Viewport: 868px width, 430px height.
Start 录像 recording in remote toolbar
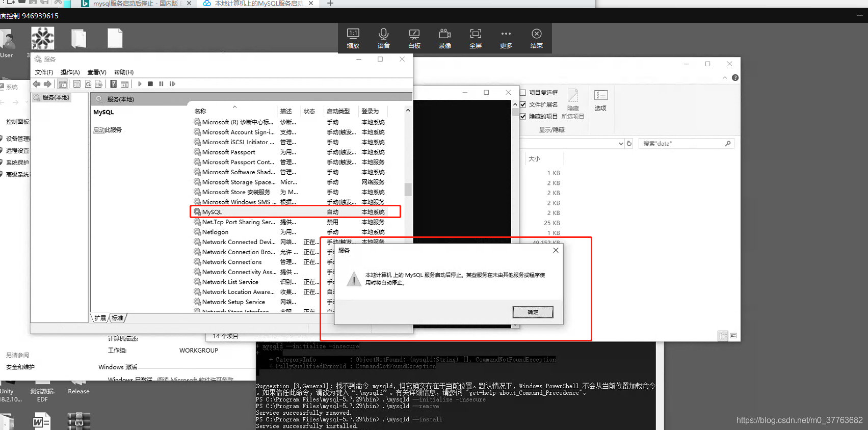tap(445, 38)
